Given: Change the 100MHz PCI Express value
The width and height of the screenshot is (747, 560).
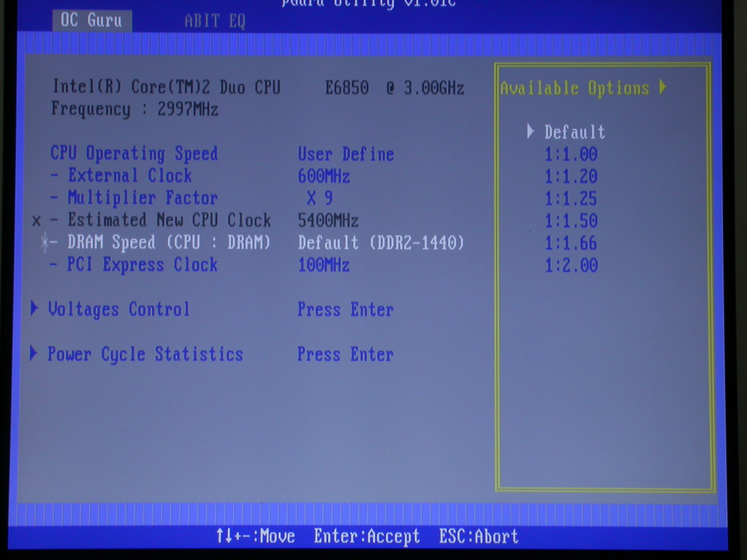Looking at the screenshot, I should pyautogui.click(x=324, y=265).
